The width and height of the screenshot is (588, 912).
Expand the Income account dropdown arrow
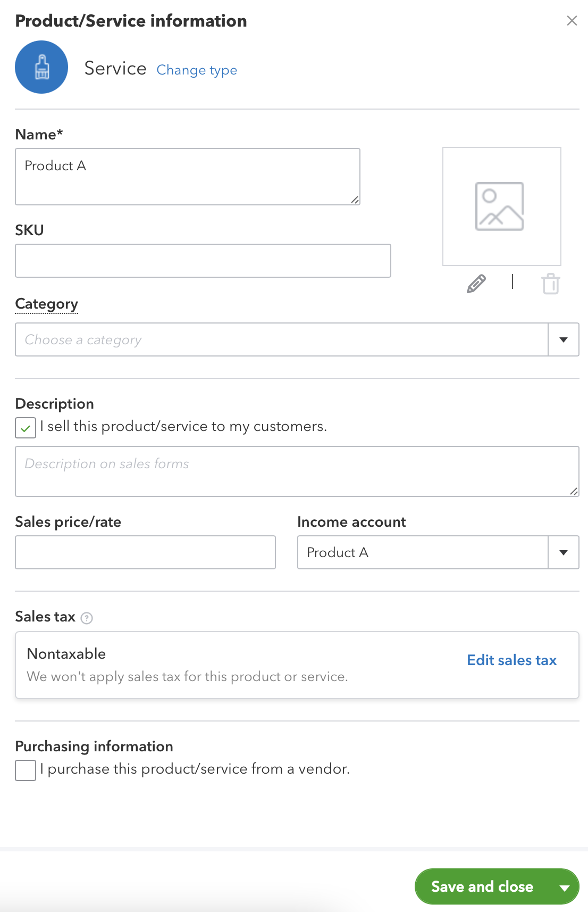pyautogui.click(x=564, y=552)
